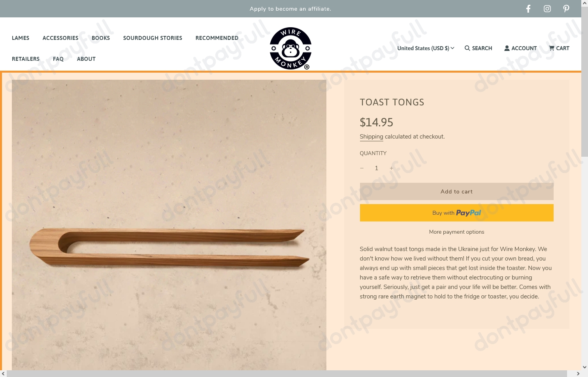This screenshot has width=588, height=377.
Task: Open the shopping Cart icon
Action: pos(552,48)
